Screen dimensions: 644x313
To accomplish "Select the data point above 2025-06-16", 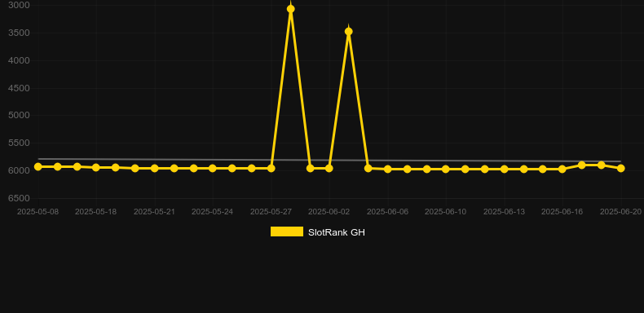I will [x=562, y=170].
